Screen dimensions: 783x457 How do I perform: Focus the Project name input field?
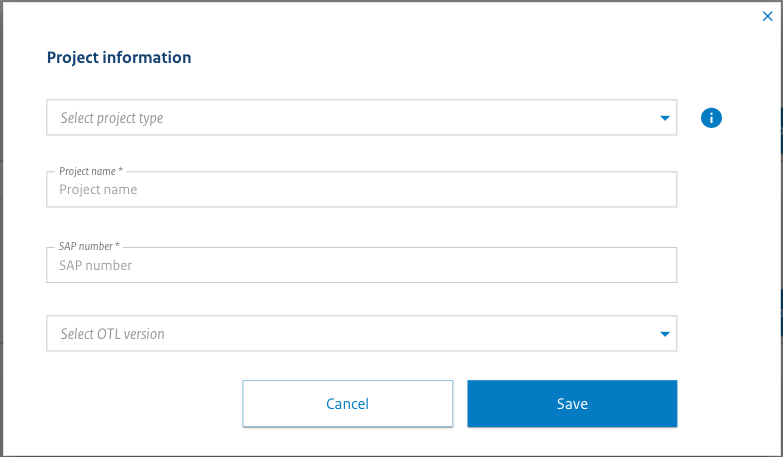tap(361, 189)
